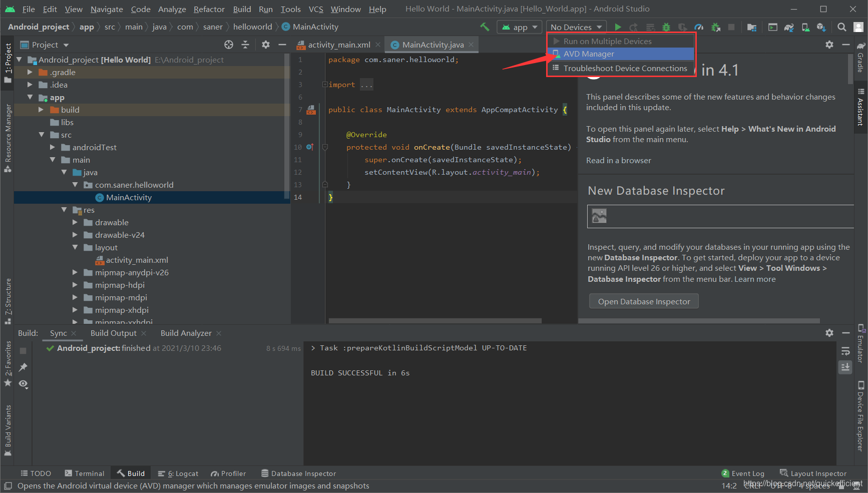The image size is (868, 493).
Task: Open Layout Inspector from status bar
Action: tap(813, 473)
